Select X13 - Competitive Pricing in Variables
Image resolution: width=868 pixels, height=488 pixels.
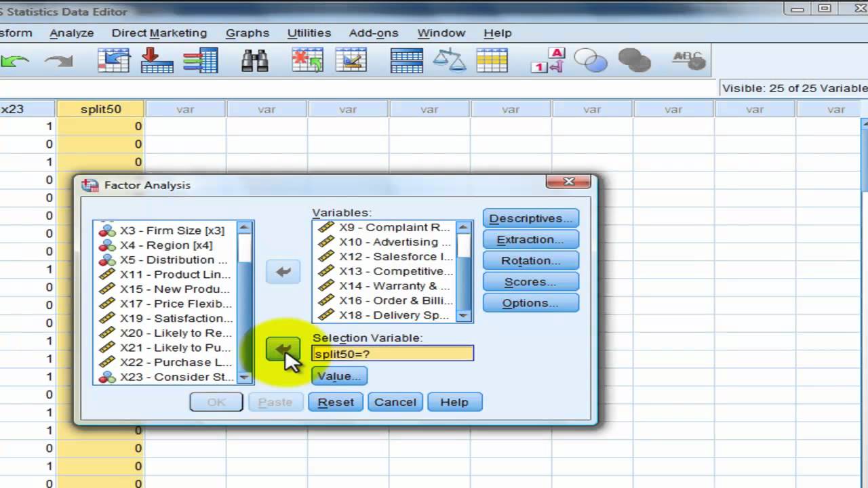coord(385,271)
